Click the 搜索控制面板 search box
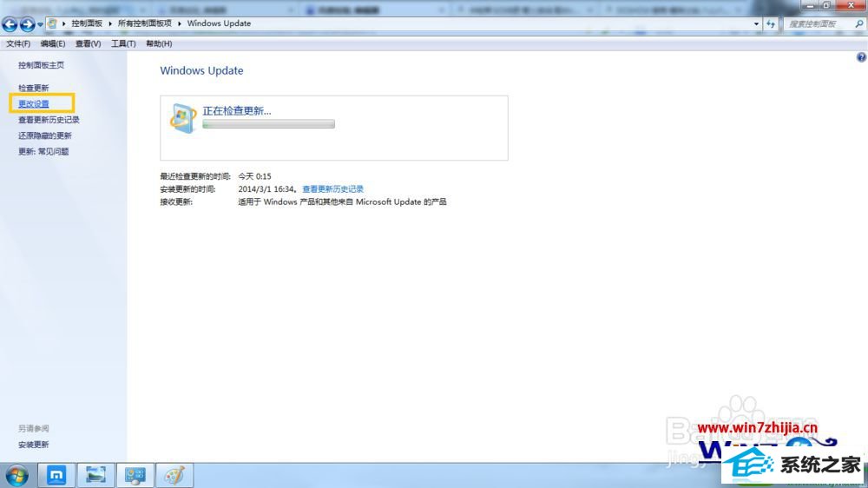The width and height of the screenshot is (868, 488). pos(819,23)
